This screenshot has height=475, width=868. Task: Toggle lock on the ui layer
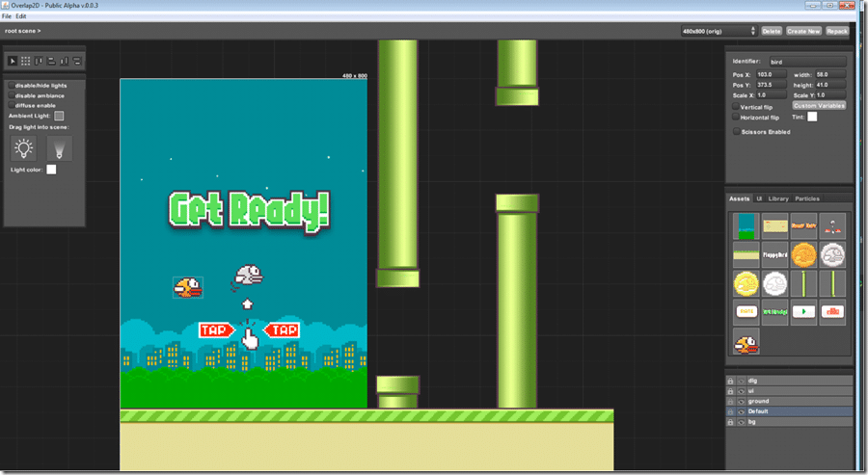pyautogui.click(x=730, y=391)
